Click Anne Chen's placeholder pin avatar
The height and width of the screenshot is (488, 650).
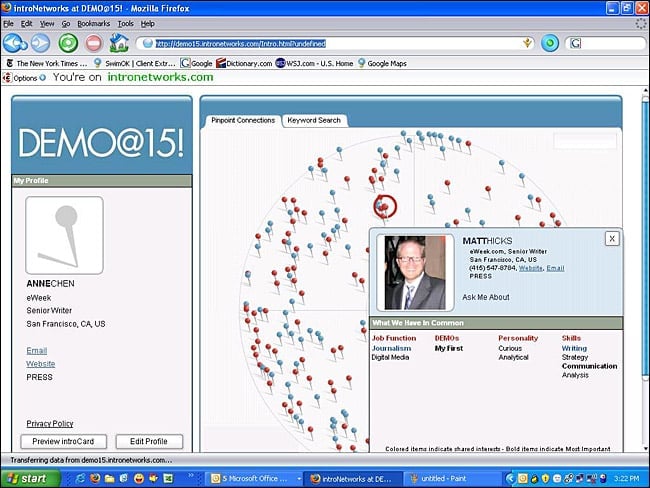(64, 235)
